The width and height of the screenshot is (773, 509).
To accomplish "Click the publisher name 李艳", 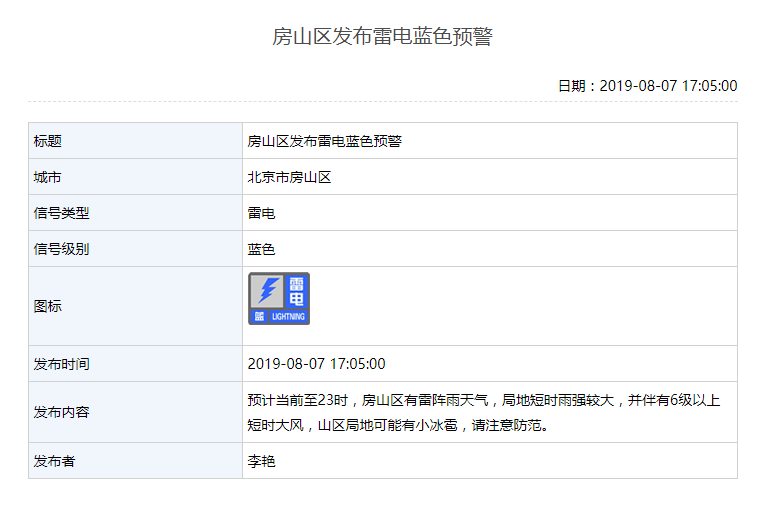I will tap(261, 461).
